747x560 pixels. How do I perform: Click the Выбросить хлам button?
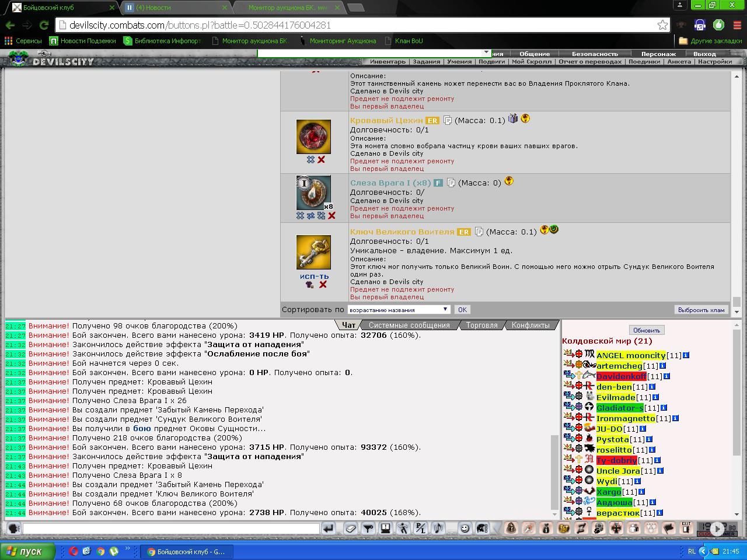(x=701, y=310)
